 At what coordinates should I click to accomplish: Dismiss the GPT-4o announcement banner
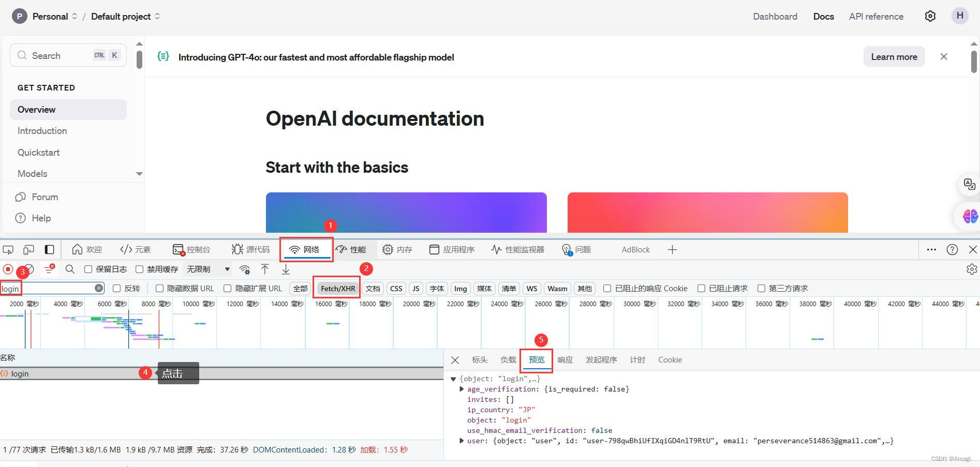click(x=944, y=57)
